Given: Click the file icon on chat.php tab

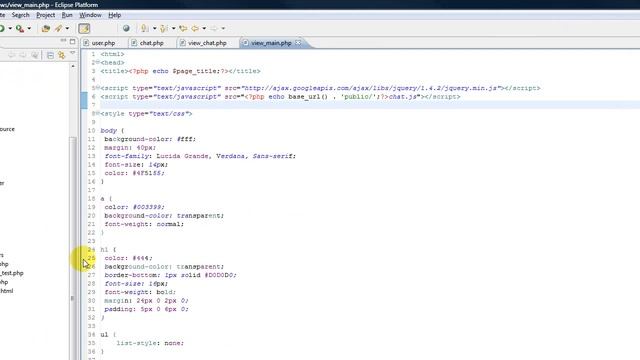Looking at the screenshot, I should 134,43.
